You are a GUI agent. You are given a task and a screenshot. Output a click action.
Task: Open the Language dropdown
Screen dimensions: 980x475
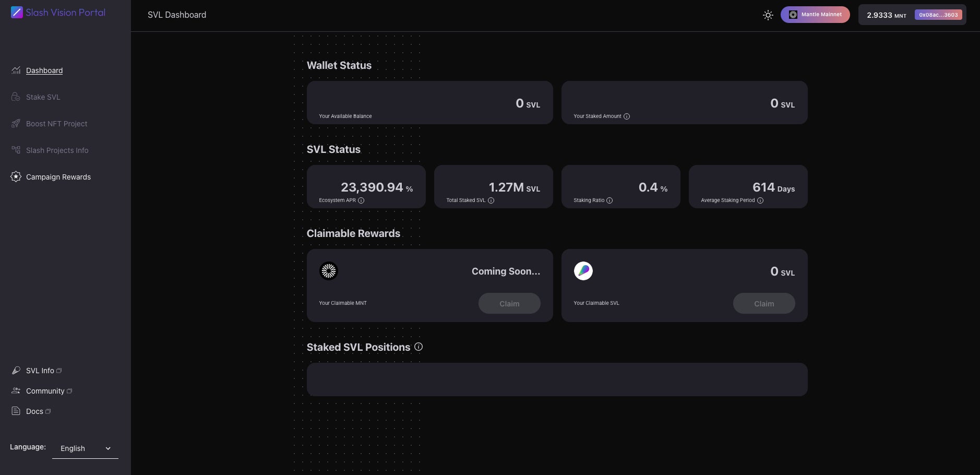tap(85, 448)
